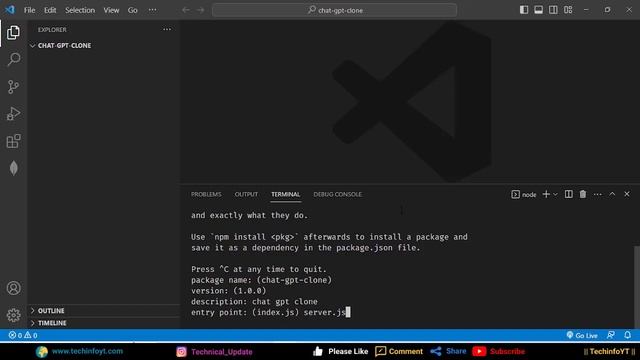Open the MongoDB leaf icon view
The width and height of the screenshot is (640, 360).
[x=13, y=168]
